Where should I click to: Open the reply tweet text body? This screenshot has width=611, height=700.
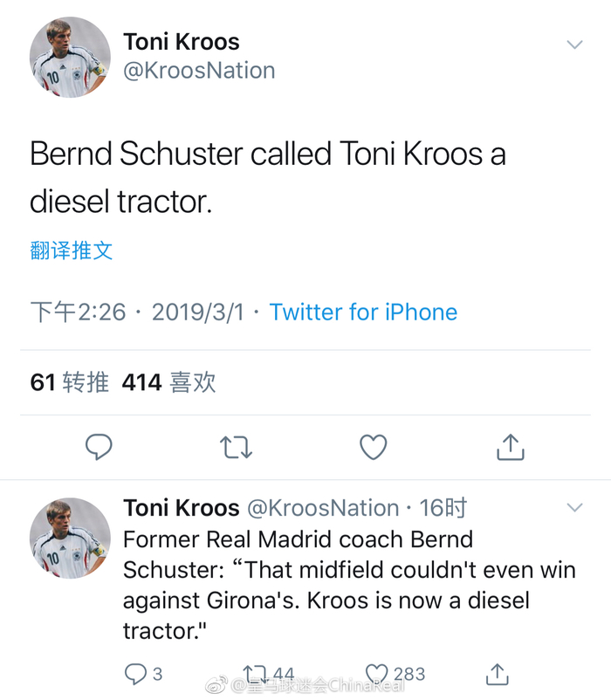click(349, 585)
